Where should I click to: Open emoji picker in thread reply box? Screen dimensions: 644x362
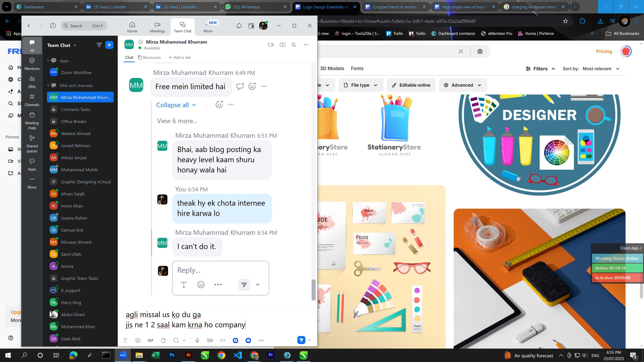(x=201, y=285)
